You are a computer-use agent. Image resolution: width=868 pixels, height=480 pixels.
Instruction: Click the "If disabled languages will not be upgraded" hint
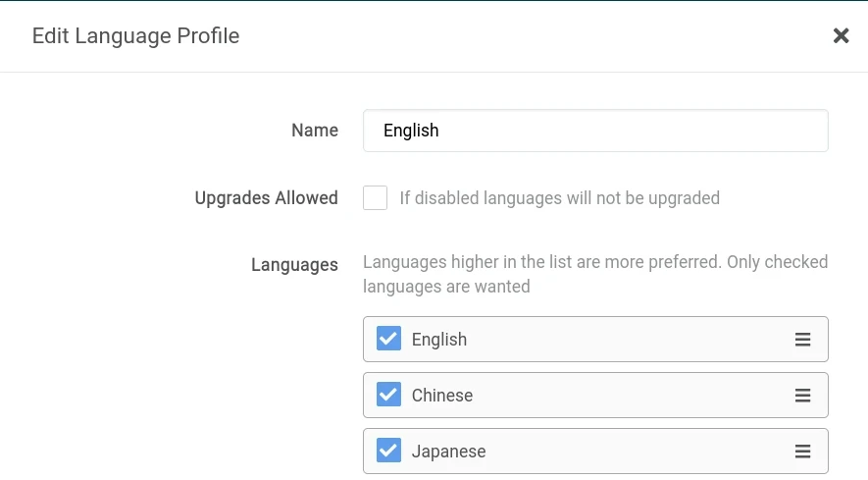[x=559, y=198]
